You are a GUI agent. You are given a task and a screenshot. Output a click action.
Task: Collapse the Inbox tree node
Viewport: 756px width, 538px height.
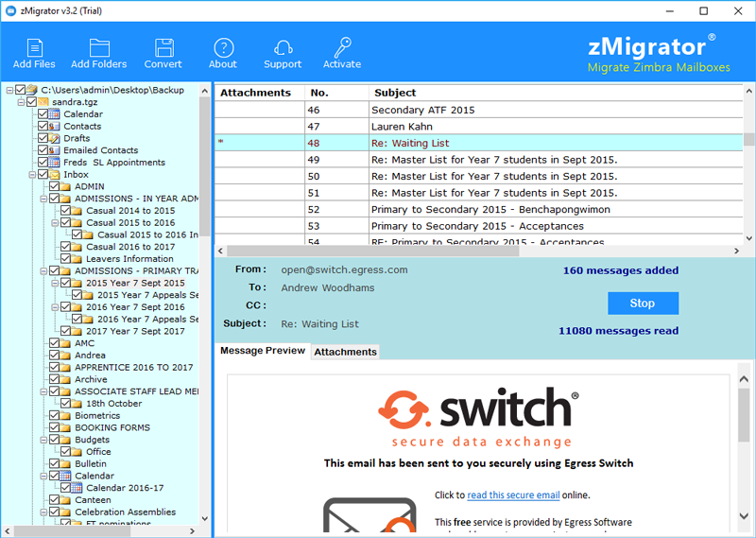click(x=32, y=175)
